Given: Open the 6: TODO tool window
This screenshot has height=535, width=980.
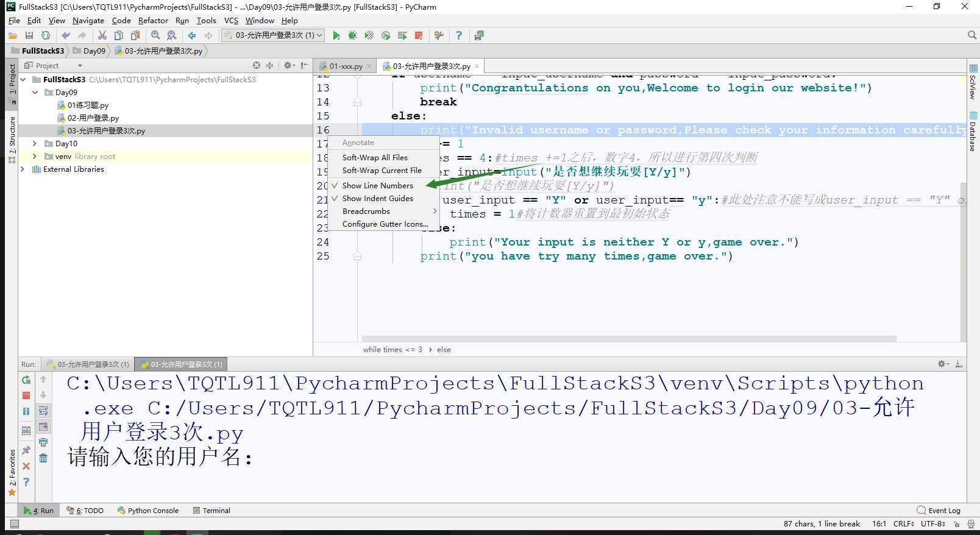Looking at the screenshot, I should pos(85,511).
